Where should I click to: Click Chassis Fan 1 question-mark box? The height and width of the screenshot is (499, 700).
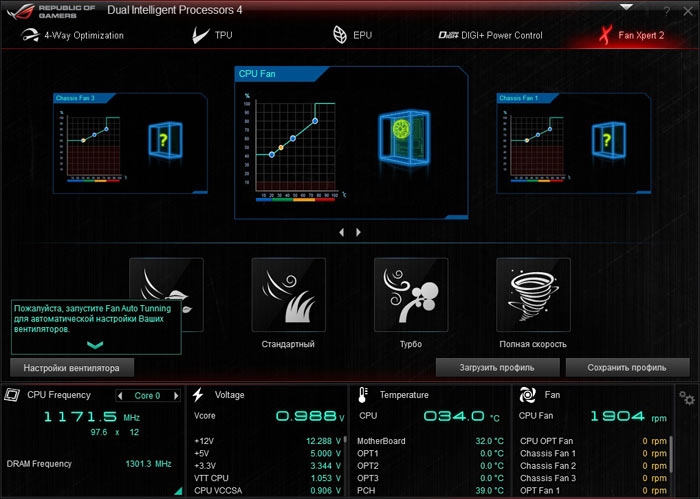pyautogui.click(x=606, y=139)
